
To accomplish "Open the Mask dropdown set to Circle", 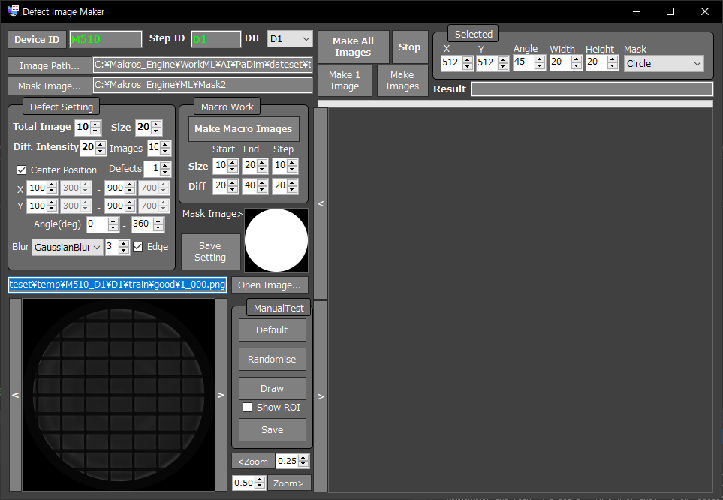I will [664, 63].
